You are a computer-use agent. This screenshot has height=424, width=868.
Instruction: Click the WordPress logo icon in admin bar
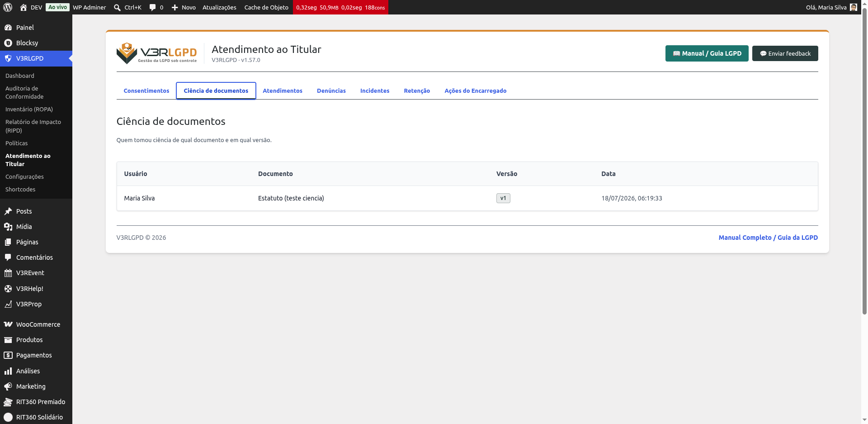pos(8,7)
